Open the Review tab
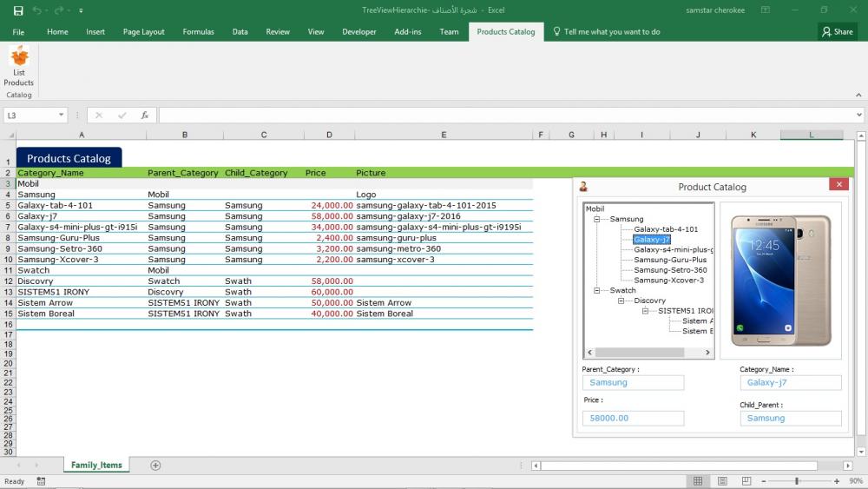Viewport: 868px width, 489px height. point(278,32)
